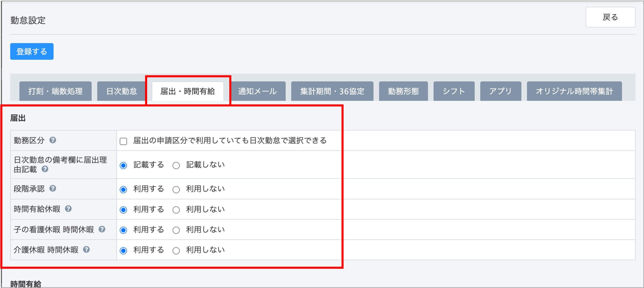
Task: Select 記載しない radio button
Action: [176, 165]
